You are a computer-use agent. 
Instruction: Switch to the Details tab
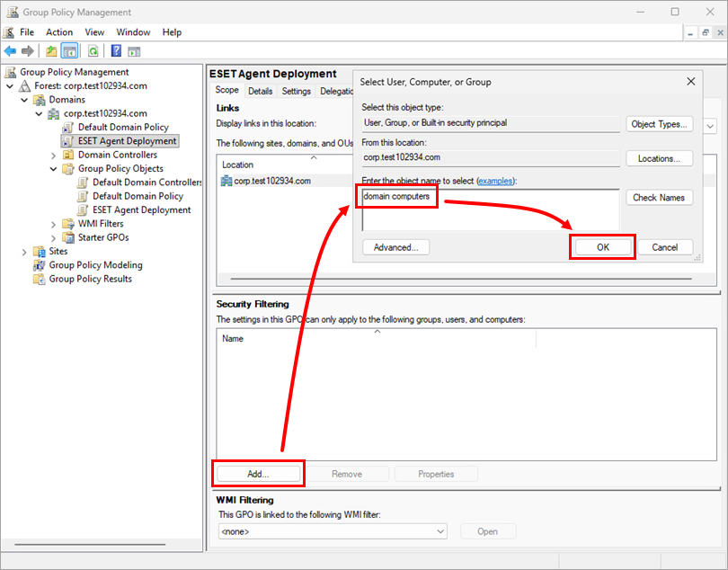tap(260, 91)
